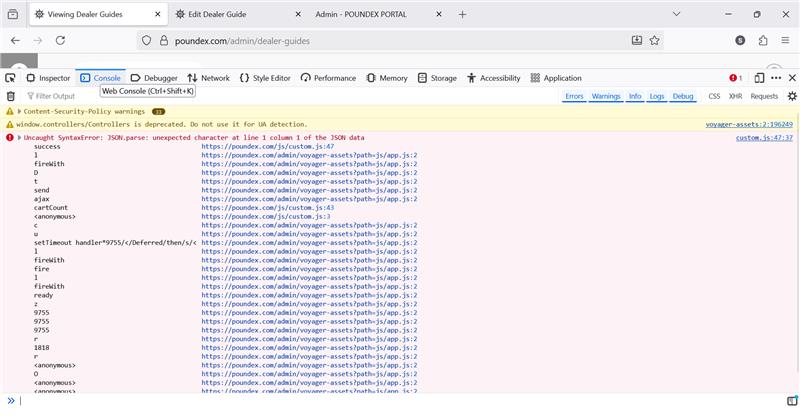Open console settings gear icon
The width and height of the screenshot is (800, 420).
pos(792,96)
